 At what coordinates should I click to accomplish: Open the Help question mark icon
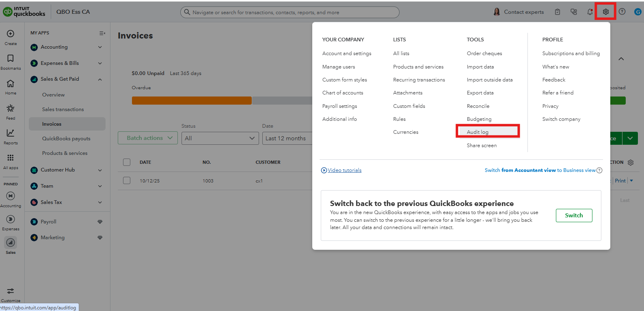(622, 12)
